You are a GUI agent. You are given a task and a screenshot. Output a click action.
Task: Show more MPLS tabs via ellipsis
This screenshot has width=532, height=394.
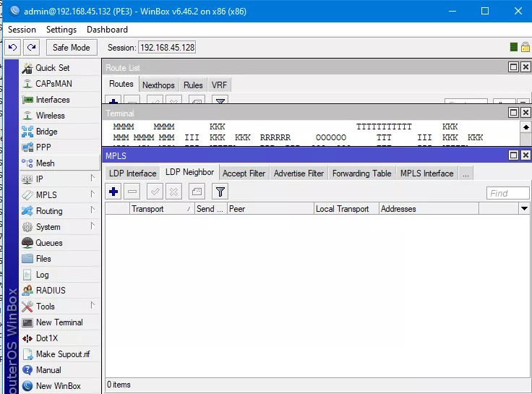click(x=465, y=174)
